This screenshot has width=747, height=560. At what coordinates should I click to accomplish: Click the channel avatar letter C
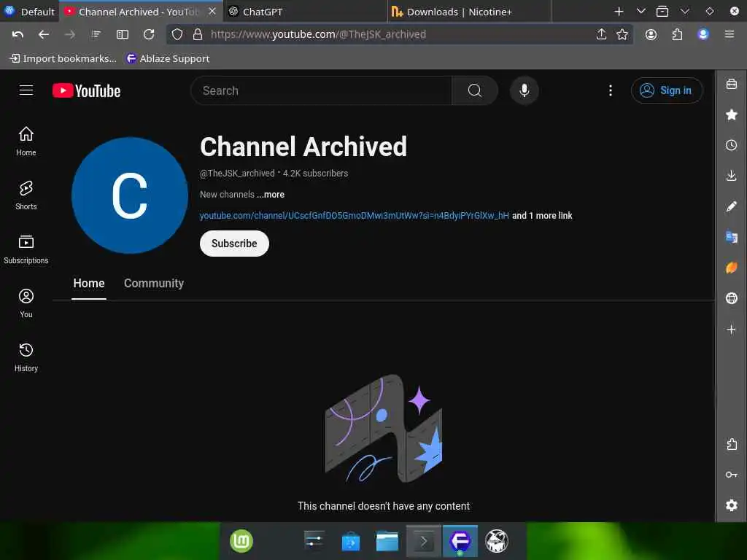130,195
